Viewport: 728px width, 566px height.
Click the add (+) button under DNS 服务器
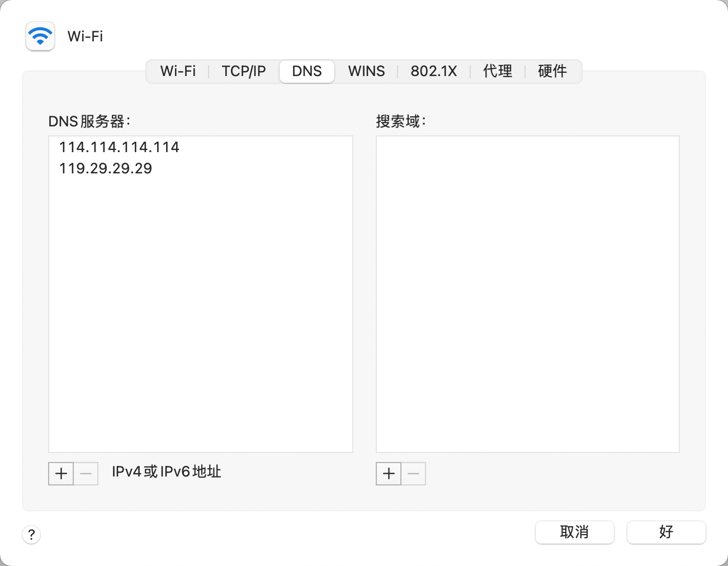pos(60,473)
